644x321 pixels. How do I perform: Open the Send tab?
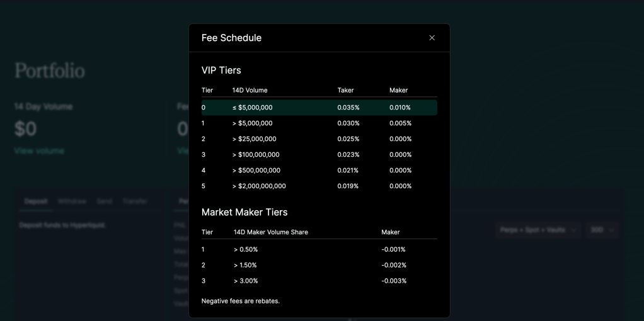(x=105, y=201)
